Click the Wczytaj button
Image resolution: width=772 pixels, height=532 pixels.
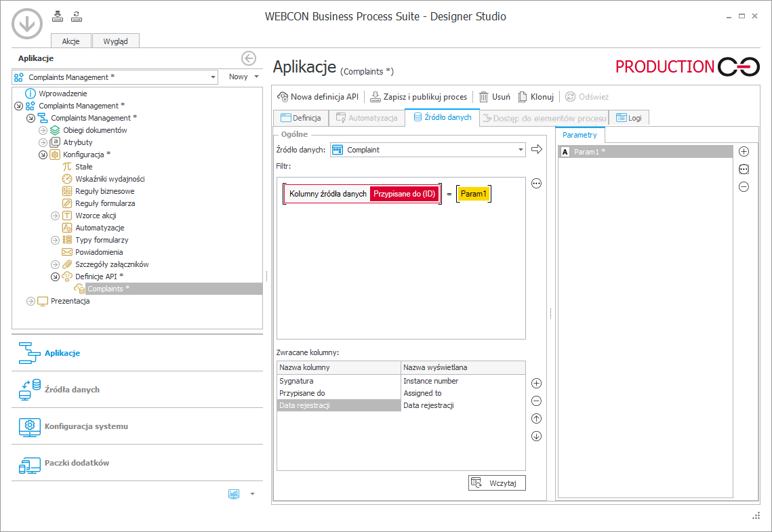pyautogui.click(x=497, y=483)
